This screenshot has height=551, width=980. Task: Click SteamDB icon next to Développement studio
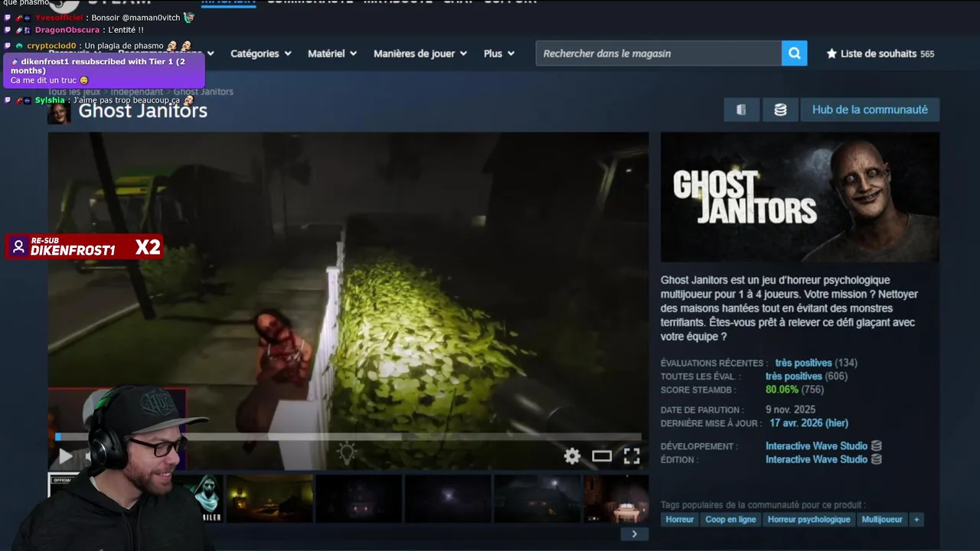coord(877,446)
